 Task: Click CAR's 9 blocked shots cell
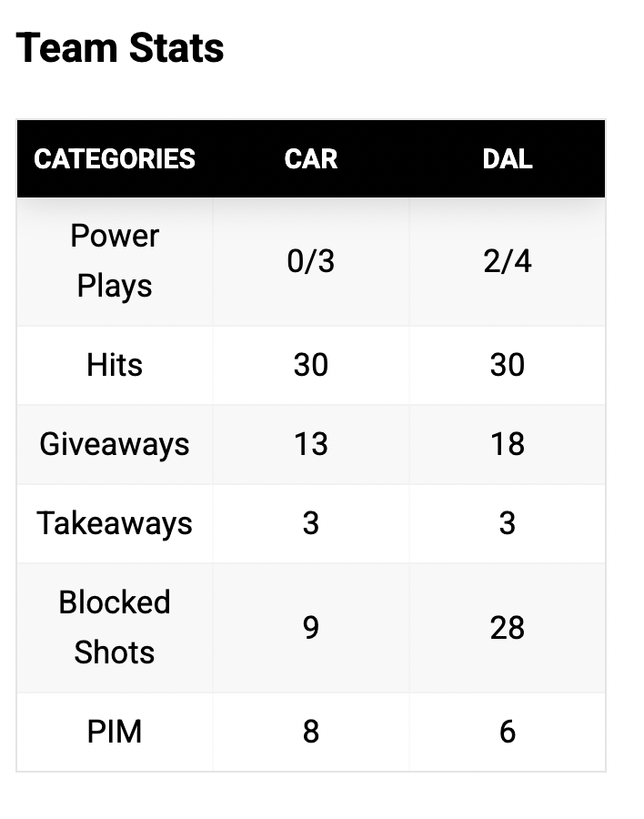point(311,628)
